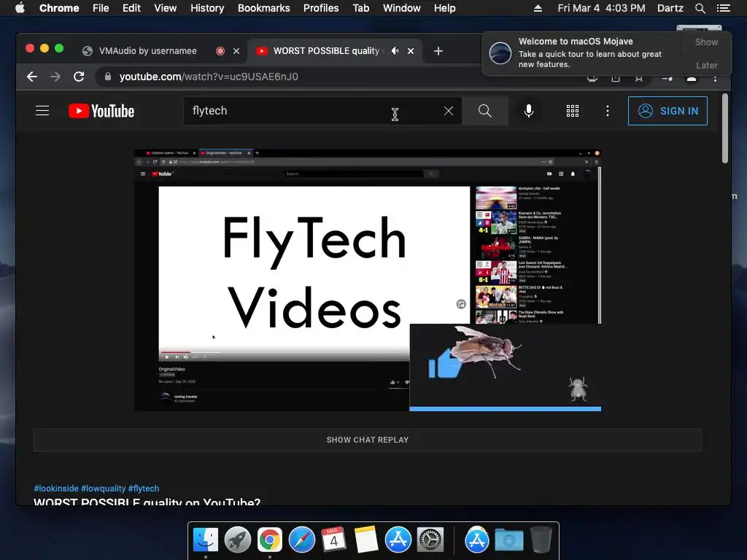Click the FlyTech Videos player

pos(368,280)
